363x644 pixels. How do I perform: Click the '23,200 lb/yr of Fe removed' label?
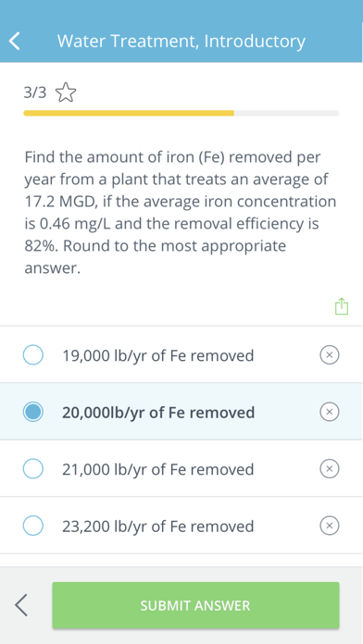157,526
